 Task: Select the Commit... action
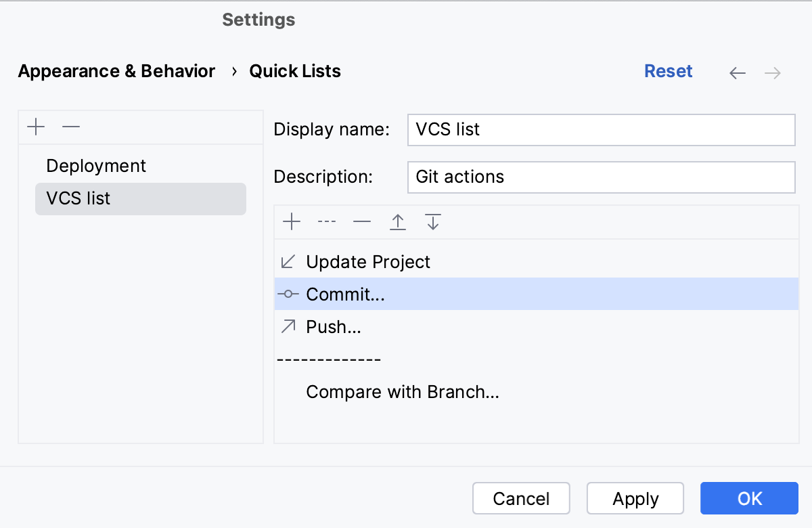(x=345, y=294)
